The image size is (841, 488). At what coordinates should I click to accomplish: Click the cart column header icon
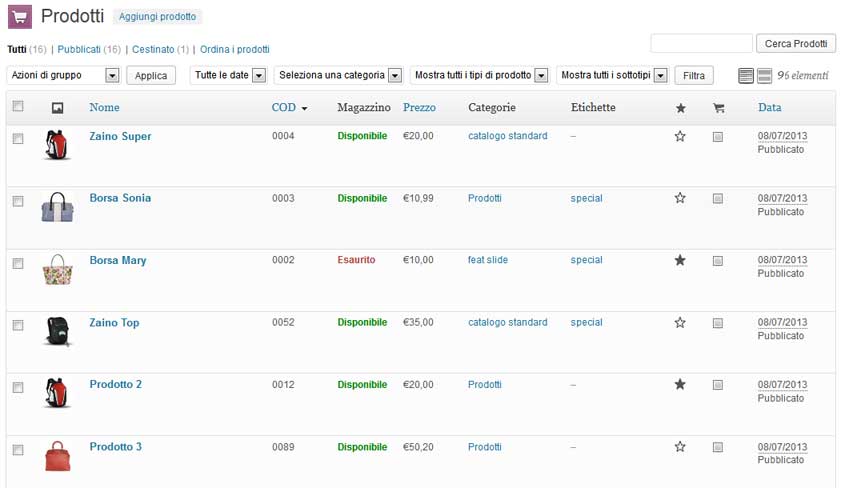[719, 108]
